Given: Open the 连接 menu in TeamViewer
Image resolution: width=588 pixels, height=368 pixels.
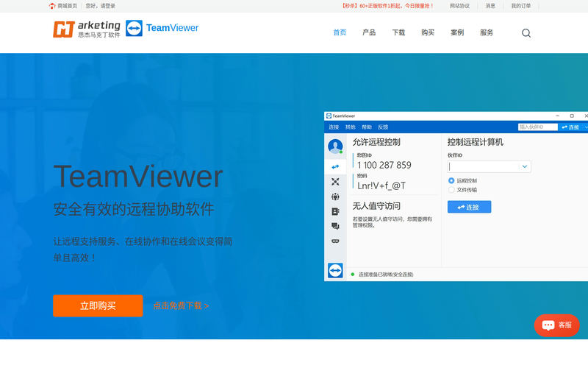Looking at the screenshot, I should (x=334, y=127).
